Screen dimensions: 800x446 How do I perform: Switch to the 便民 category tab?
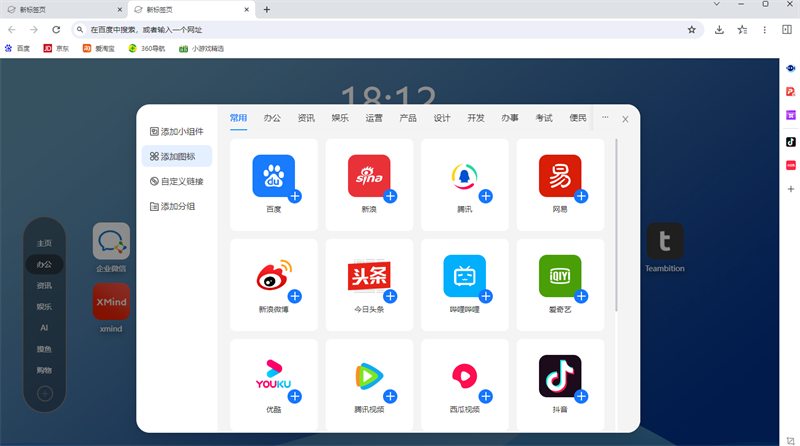click(x=578, y=118)
